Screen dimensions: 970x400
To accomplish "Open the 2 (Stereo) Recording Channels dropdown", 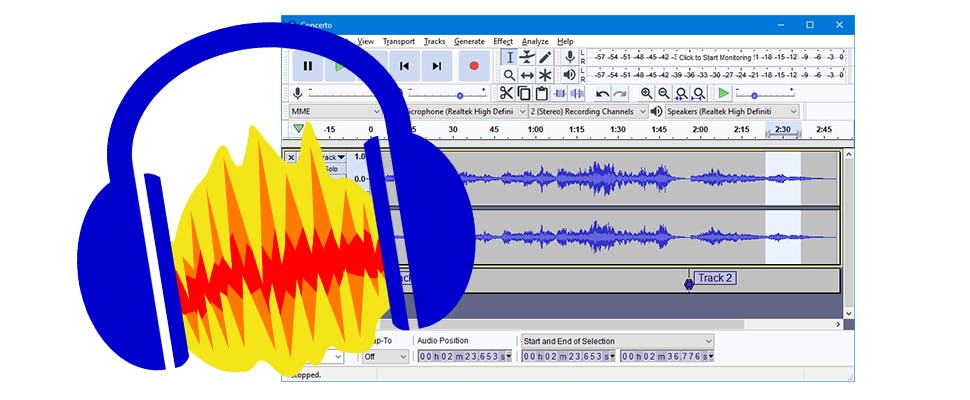I will (x=589, y=111).
